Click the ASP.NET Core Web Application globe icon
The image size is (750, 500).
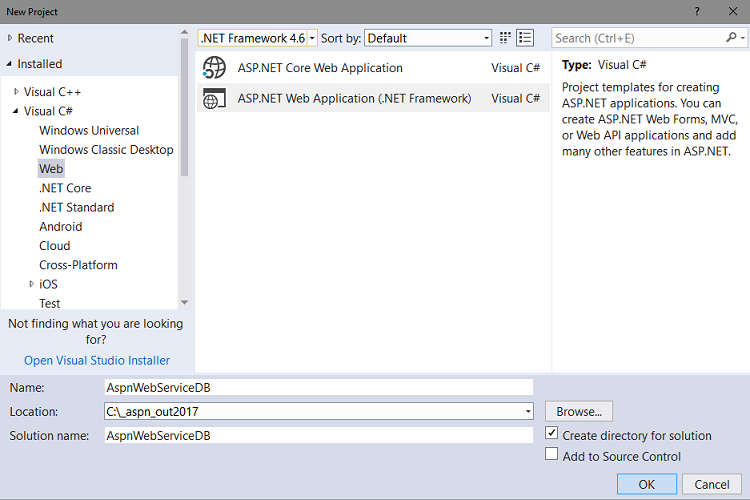pyautogui.click(x=214, y=67)
